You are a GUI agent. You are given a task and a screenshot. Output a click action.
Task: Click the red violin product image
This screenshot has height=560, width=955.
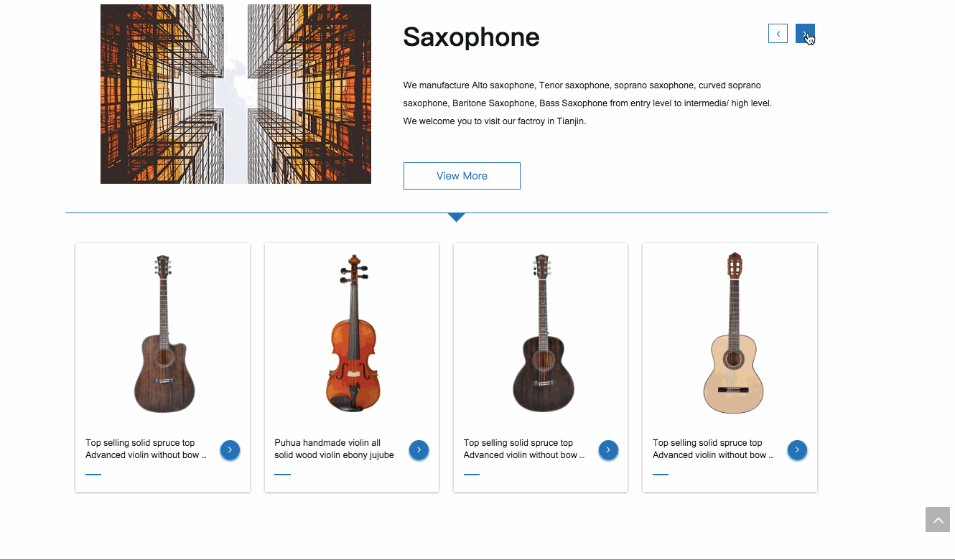(x=353, y=334)
